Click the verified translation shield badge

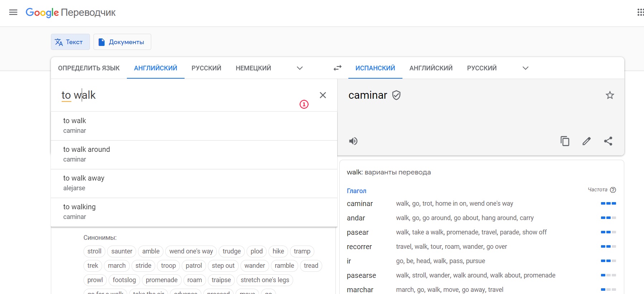[396, 95]
